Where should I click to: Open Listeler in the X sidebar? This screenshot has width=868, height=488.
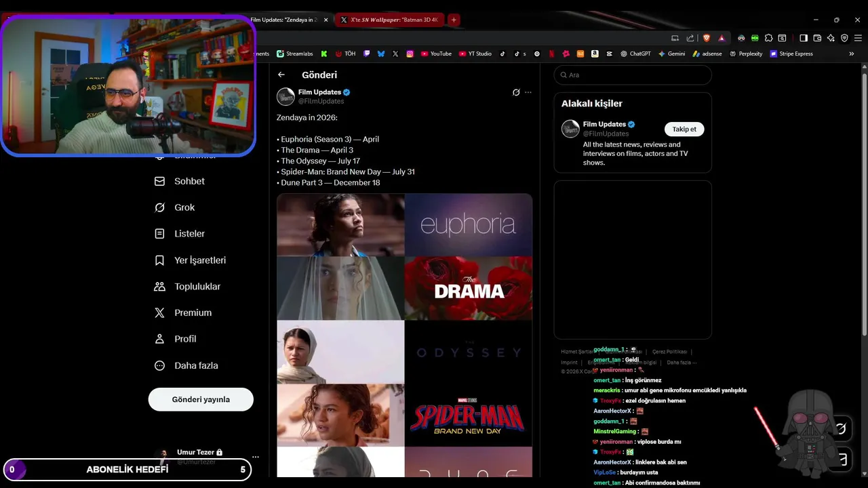(180, 233)
